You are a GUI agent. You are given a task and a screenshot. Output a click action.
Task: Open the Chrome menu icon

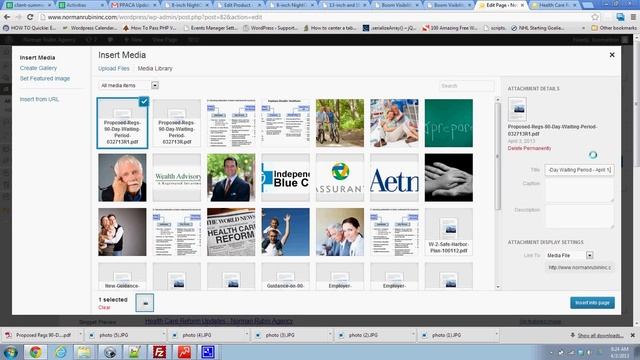[x=633, y=17]
